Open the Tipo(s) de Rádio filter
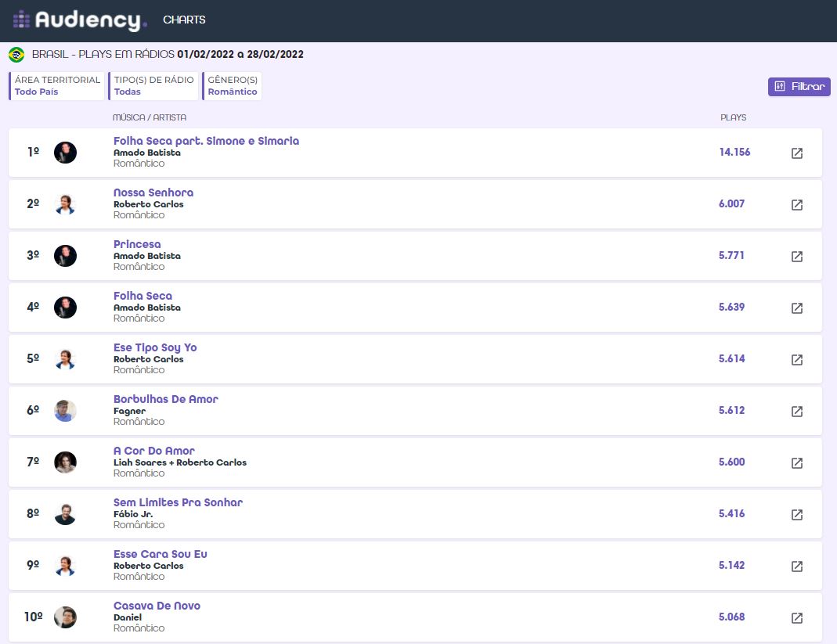 pyautogui.click(x=153, y=86)
